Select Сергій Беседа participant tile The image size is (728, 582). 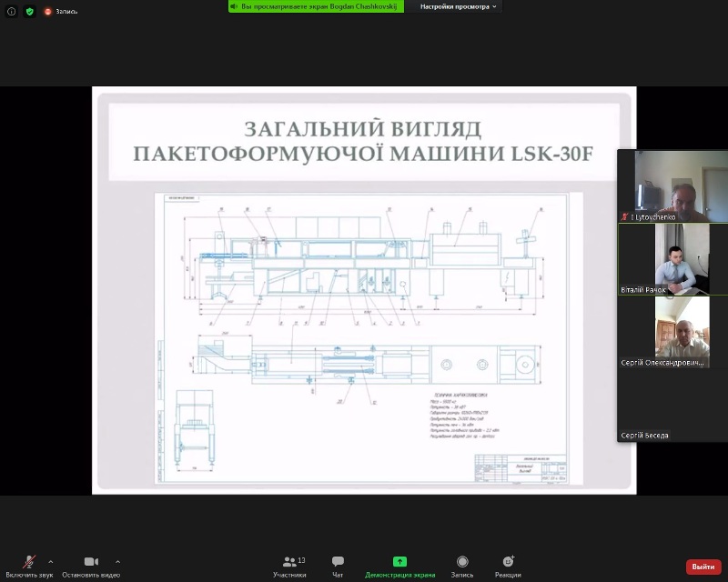tap(672, 405)
